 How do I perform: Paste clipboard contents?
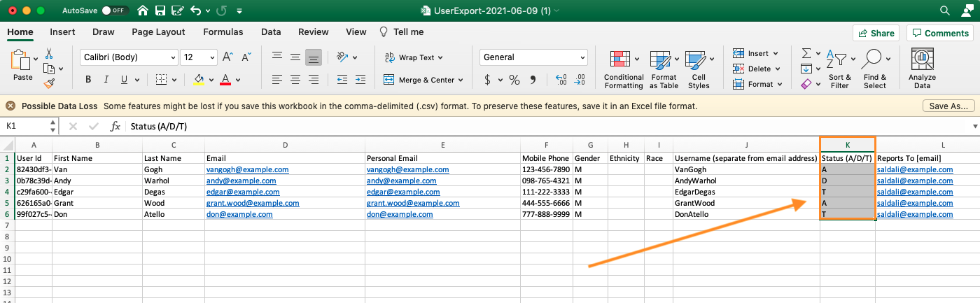(x=22, y=66)
